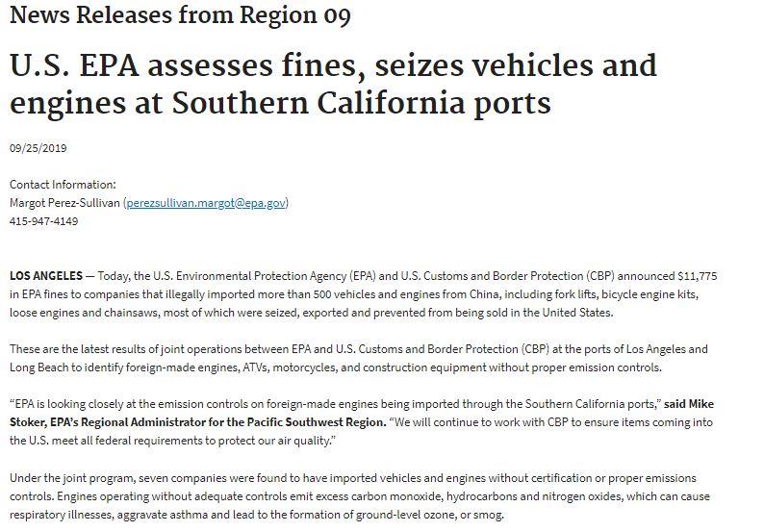Select the 09/25/2019 release date
The height and width of the screenshot is (532, 764).
click(38, 148)
